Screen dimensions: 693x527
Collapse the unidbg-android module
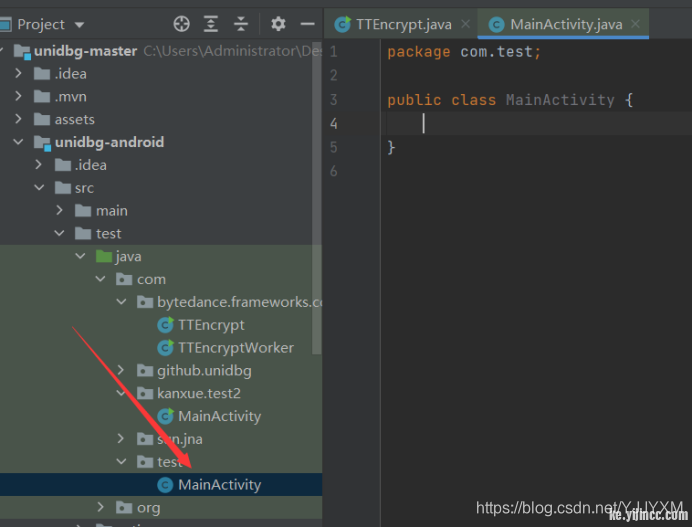tap(18, 142)
